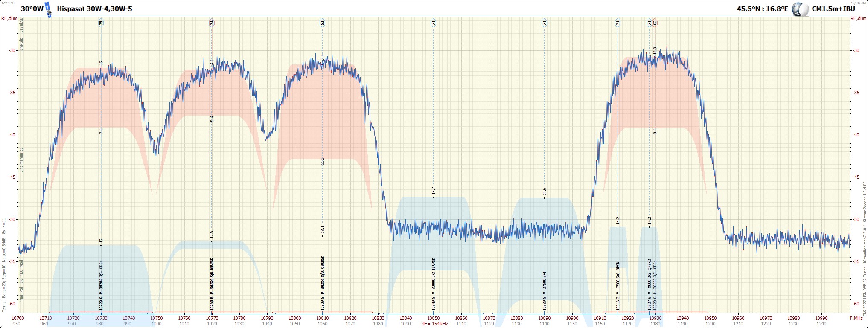Click the 17.6 SNR value at 10890
The image size is (868, 328).
pos(544,192)
